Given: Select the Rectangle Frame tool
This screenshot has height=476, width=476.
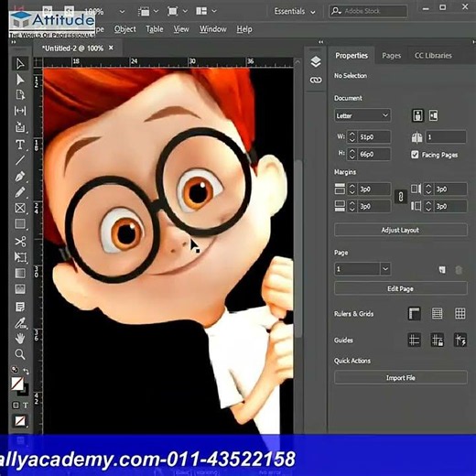Looking at the screenshot, I should (x=20, y=208).
